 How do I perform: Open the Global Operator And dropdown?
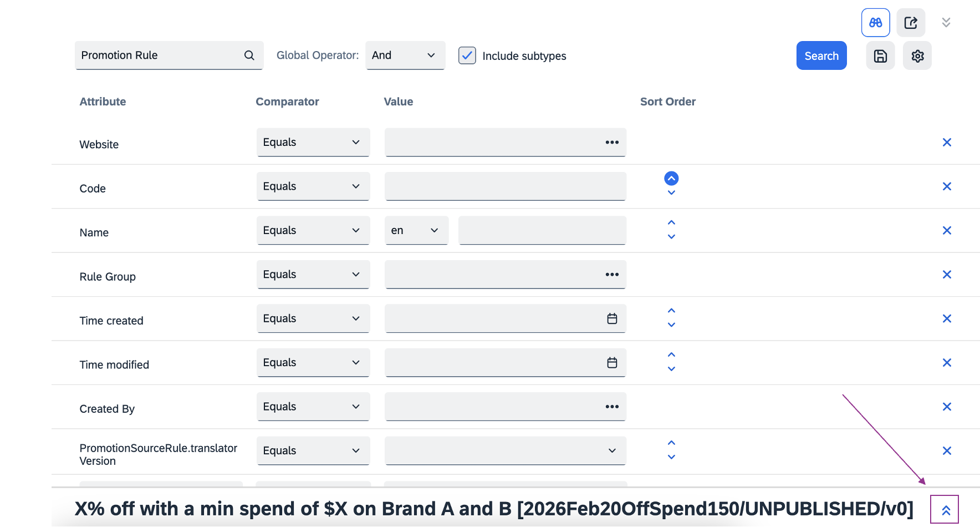click(x=405, y=55)
